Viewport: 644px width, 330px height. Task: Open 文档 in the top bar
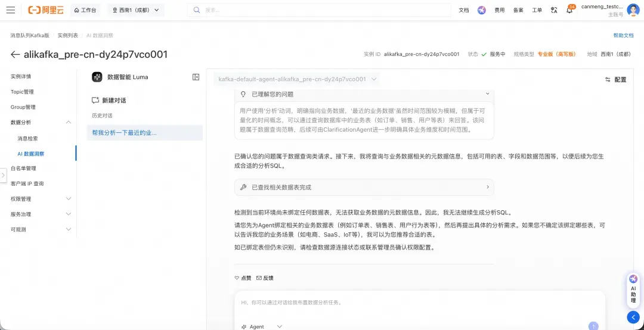(x=464, y=10)
